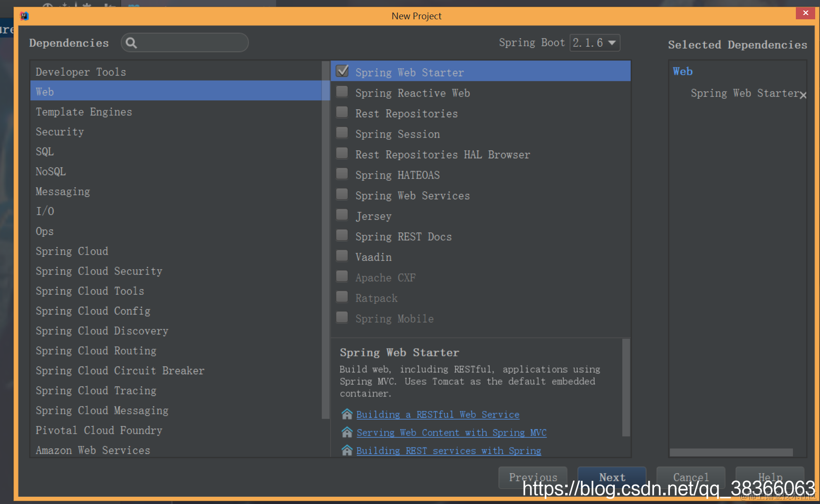
Task: Open Building REST services with Spring link
Action: tap(449, 450)
